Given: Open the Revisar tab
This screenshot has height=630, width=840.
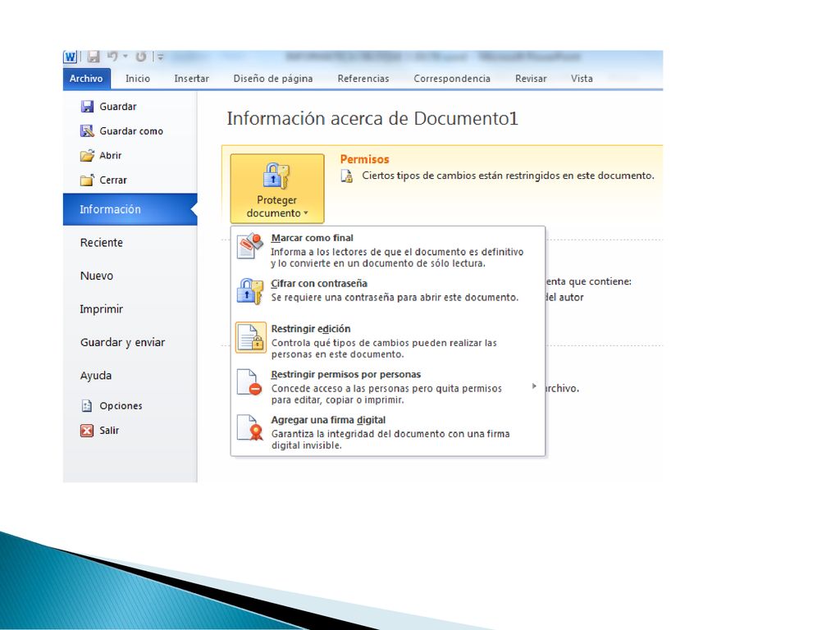Looking at the screenshot, I should 531,78.
